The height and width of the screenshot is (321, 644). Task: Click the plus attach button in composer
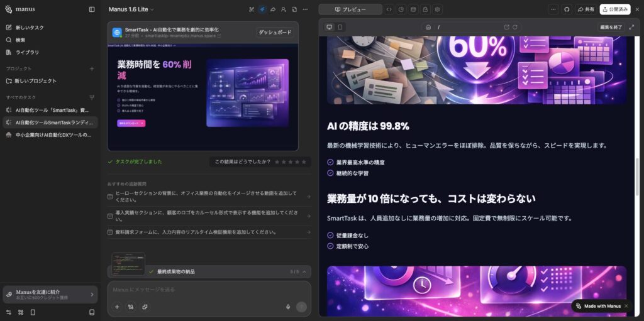(x=117, y=307)
